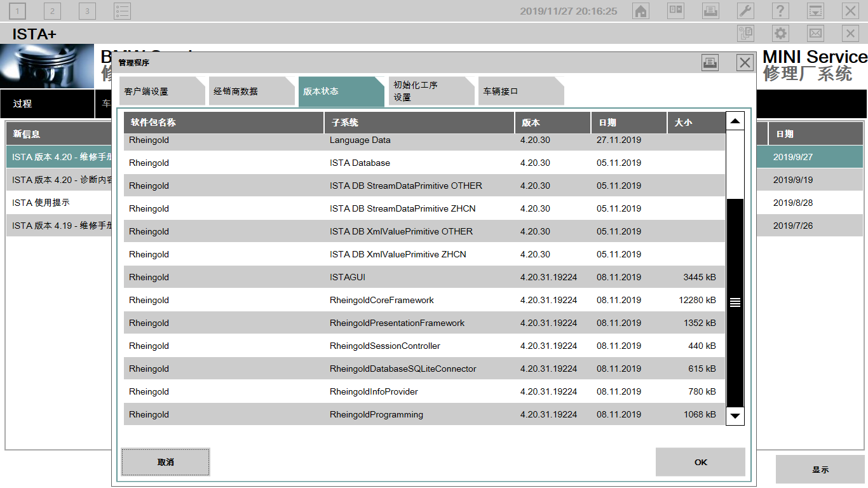Select the RheingoldSessionController row
This screenshot has height=488, width=868.
tap(424, 346)
